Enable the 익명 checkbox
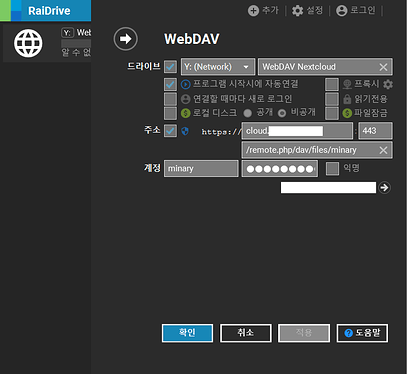This screenshot has width=407, height=374. (332, 168)
